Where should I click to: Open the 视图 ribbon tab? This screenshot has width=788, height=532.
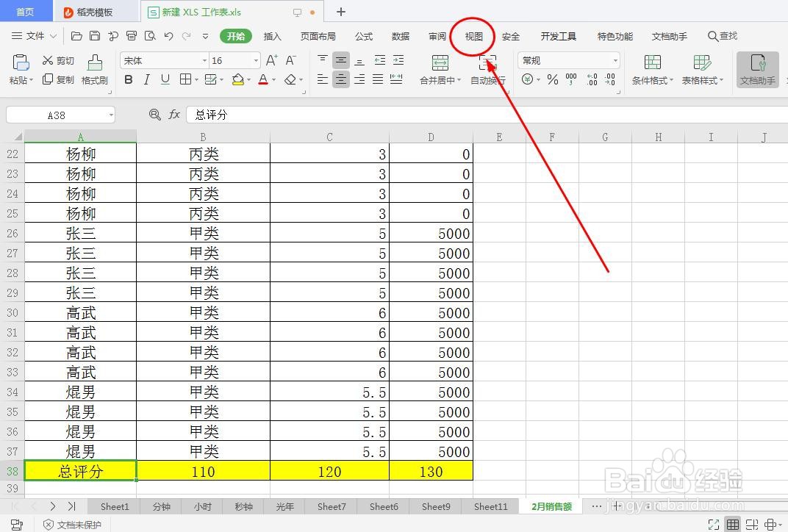tap(473, 36)
